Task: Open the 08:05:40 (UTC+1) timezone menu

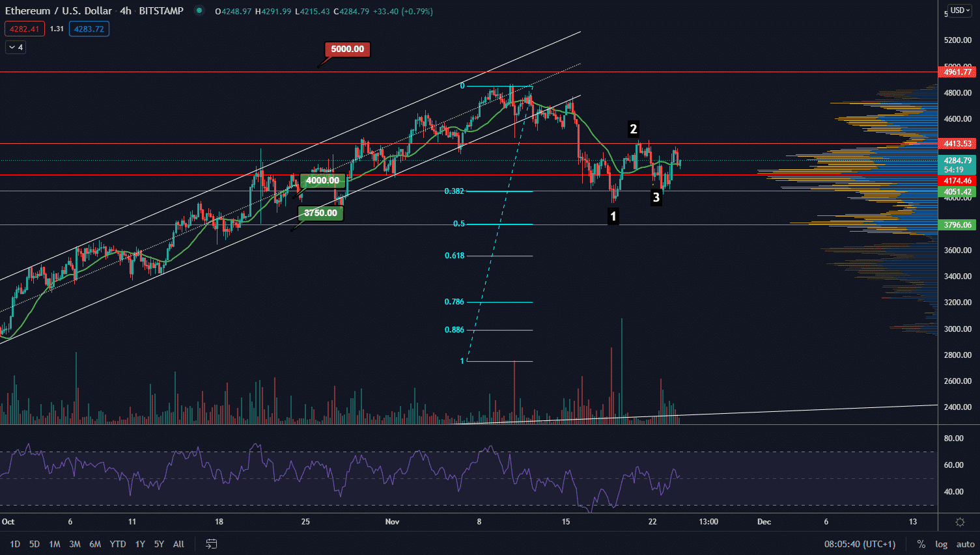Action: point(860,544)
